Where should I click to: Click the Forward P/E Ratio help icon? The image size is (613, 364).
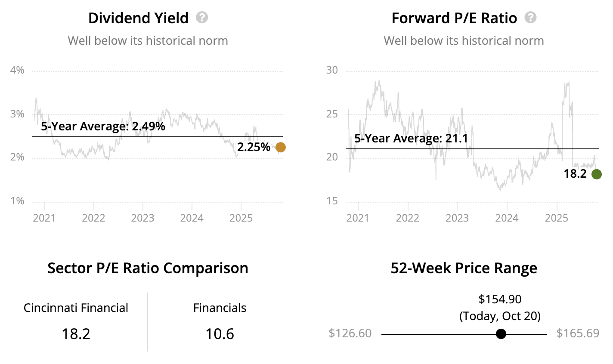click(x=531, y=18)
